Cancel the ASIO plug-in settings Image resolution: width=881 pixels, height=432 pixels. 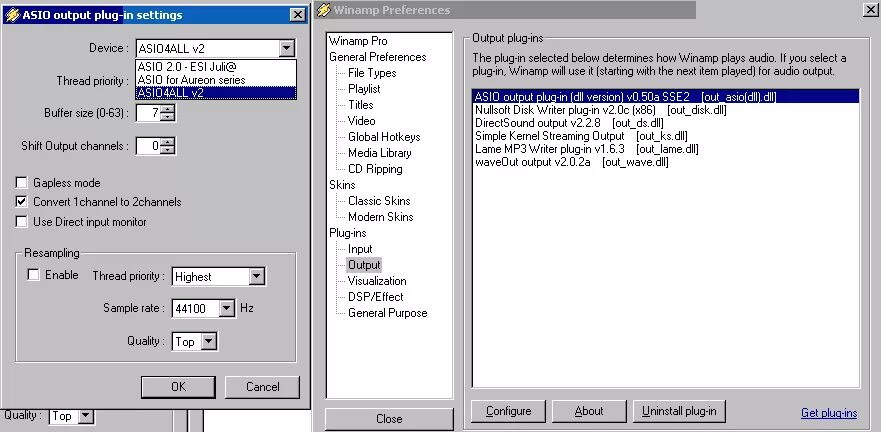pyautogui.click(x=262, y=387)
